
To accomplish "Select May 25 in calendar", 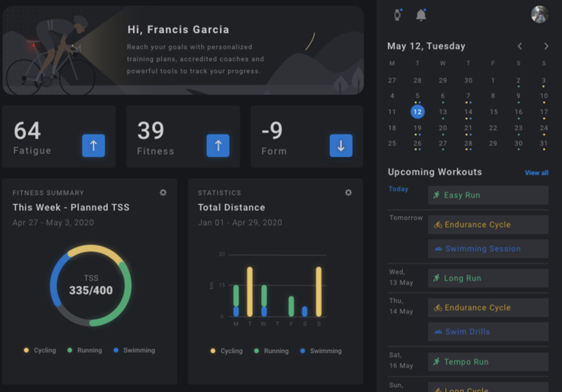I will point(392,143).
